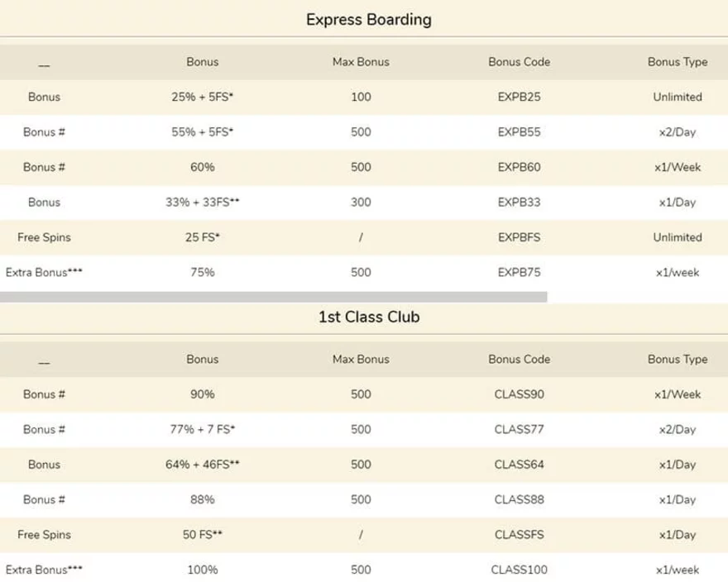Click the Express Boarding section heading
The width and height of the screenshot is (728, 582).
(x=369, y=20)
